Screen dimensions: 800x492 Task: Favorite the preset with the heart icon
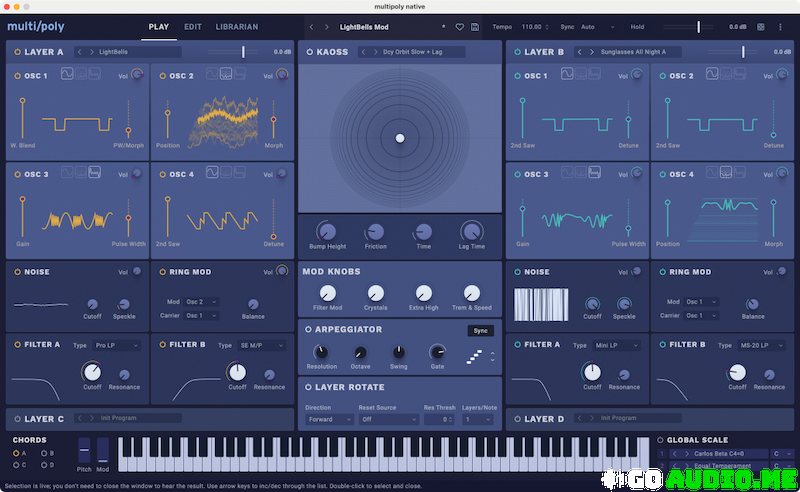point(459,27)
